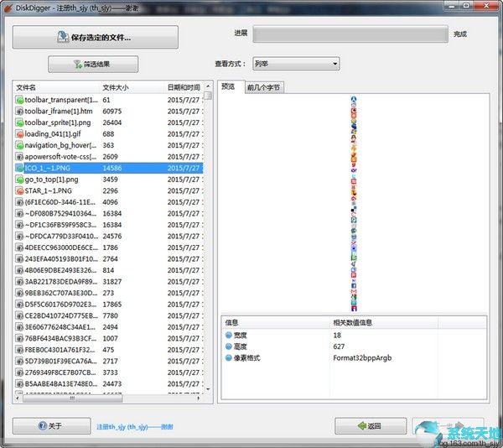Viewport: 503px width, 448px height.
Task: Select row B5AABE4BA13E748E0
Action: click(x=108, y=383)
